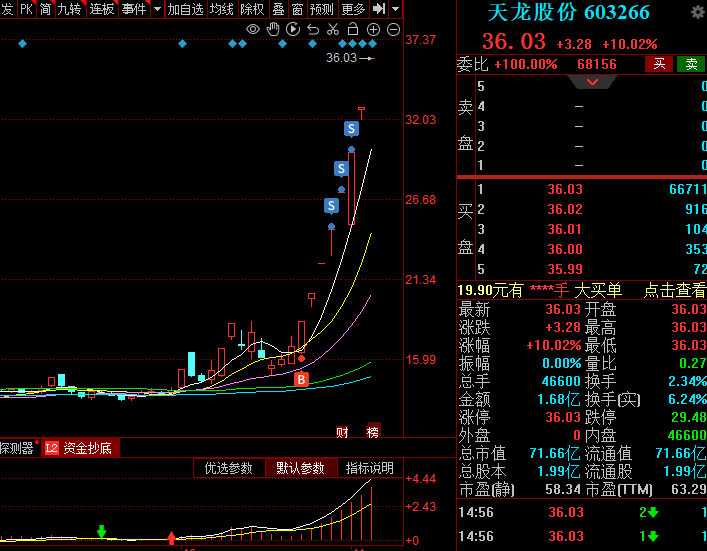Click the red dot above the B marker
707x551 pixels.
click(x=301, y=359)
